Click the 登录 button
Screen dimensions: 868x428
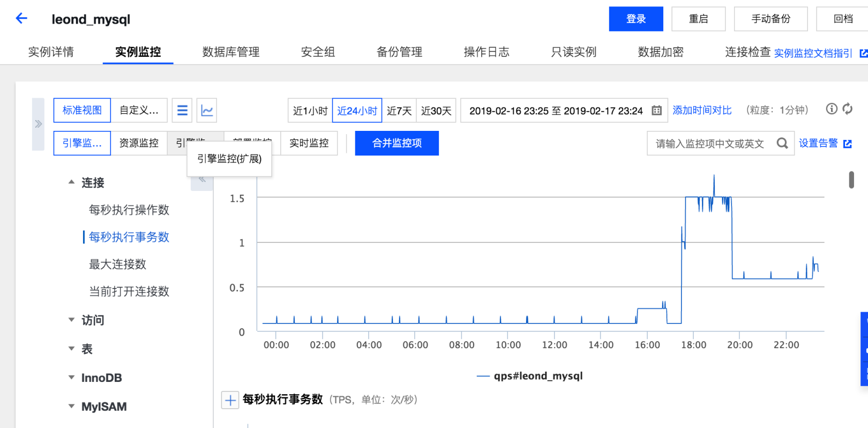pyautogui.click(x=636, y=19)
